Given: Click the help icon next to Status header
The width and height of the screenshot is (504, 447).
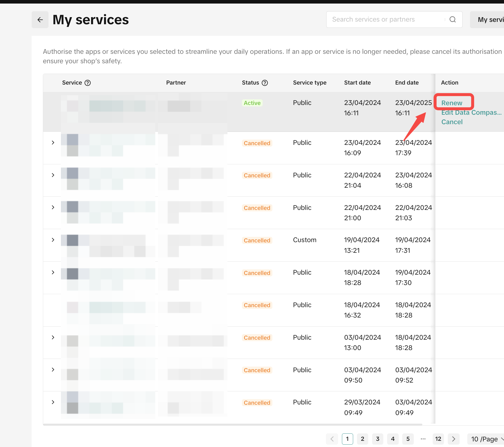Looking at the screenshot, I should tap(265, 83).
